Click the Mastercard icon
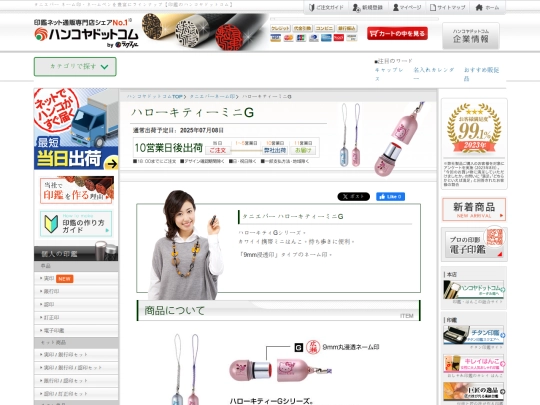This screenshot has width=540, height=405. pos(288,38)
